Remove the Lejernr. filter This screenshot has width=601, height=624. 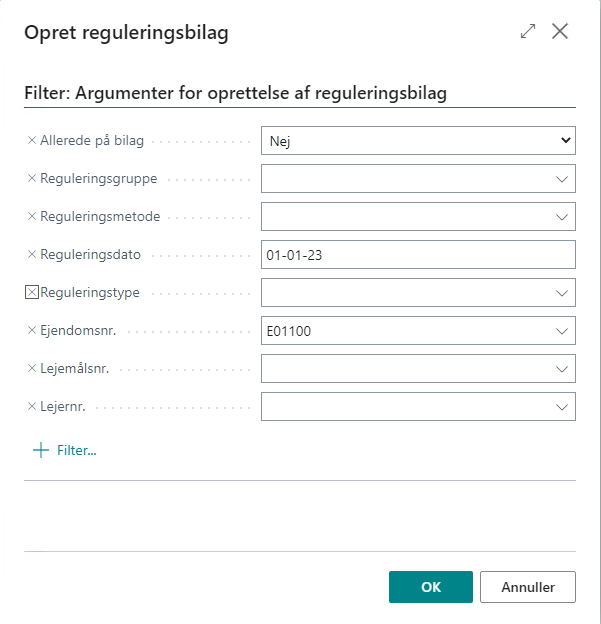point(32,406)
